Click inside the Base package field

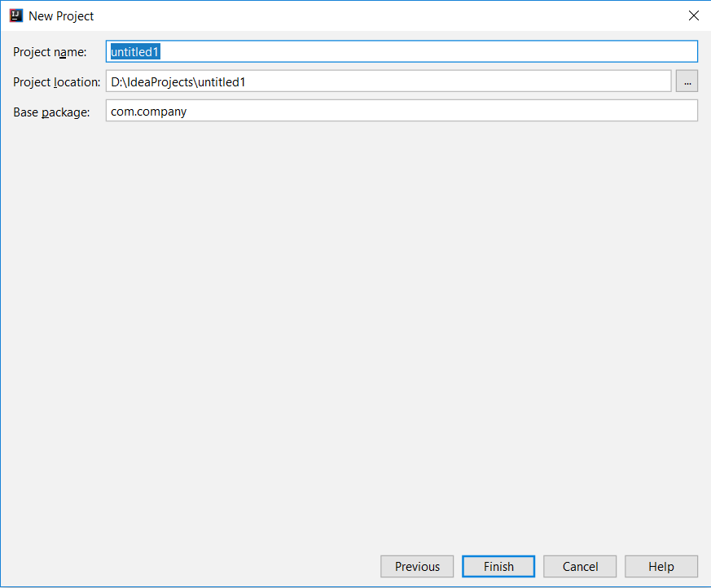tap(366, 111)
